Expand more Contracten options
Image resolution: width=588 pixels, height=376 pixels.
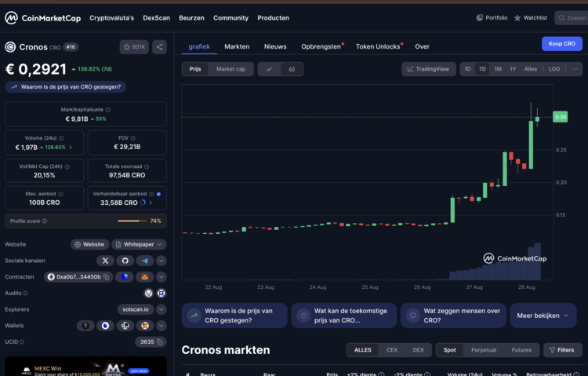162,277
